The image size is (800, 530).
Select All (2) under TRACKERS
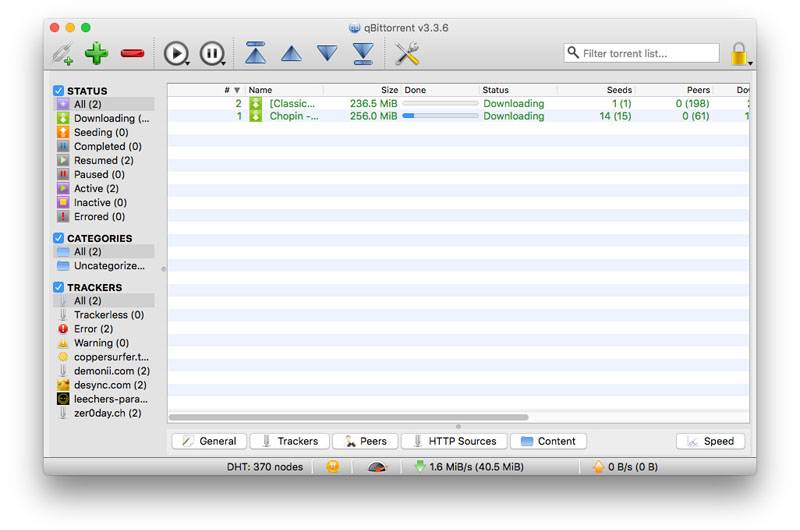point(104,300)
